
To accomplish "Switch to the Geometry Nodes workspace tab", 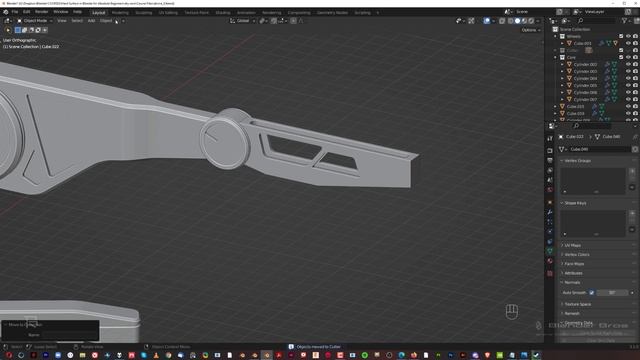I will pos(332,13).
